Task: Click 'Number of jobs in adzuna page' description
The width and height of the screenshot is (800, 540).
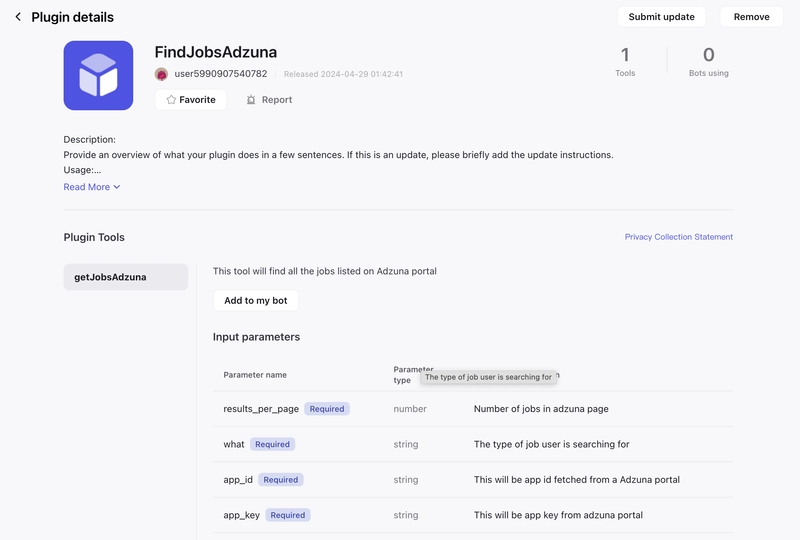Action: coord(541,409)
